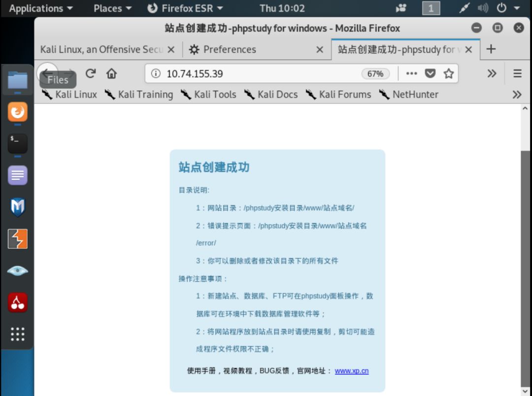This screenshot has height=396, width=532.
Task: Expand system menu arrow in top bar
Action: pyautogui.click(x=517, y=8)
